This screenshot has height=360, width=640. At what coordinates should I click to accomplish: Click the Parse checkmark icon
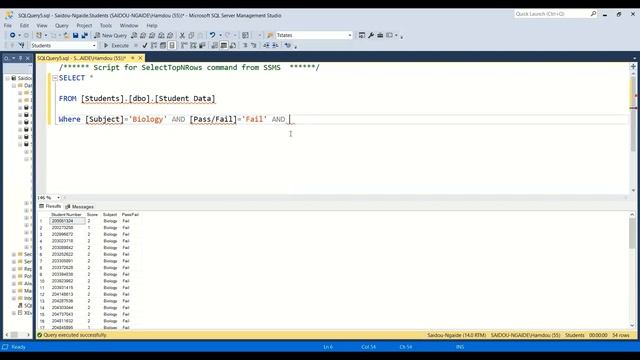(144, 46)
